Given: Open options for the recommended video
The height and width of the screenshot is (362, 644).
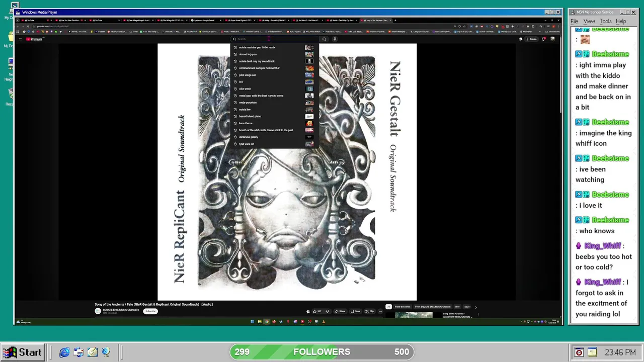Looking at the screenshot, I should click(478, 314).
